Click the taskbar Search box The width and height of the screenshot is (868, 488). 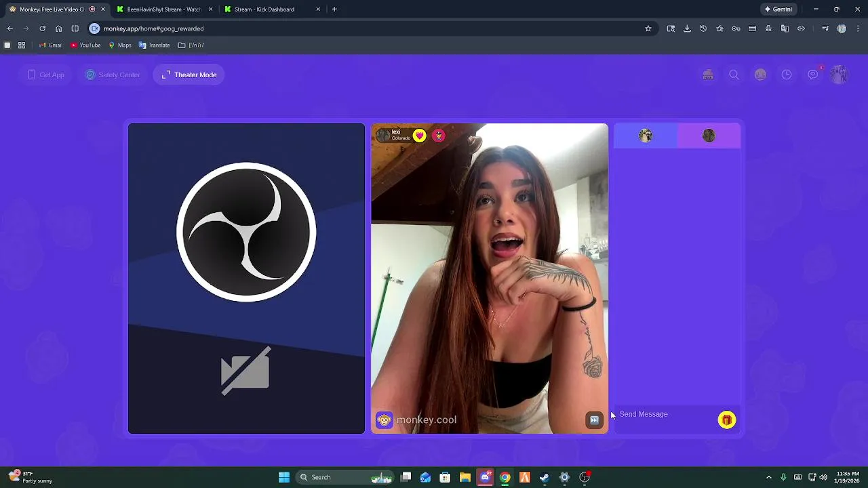point(345,477)
